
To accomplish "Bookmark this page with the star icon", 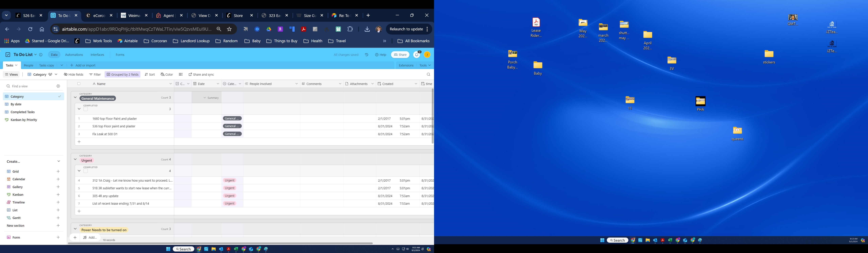I will pyautogui.click(x=230, y=29).
